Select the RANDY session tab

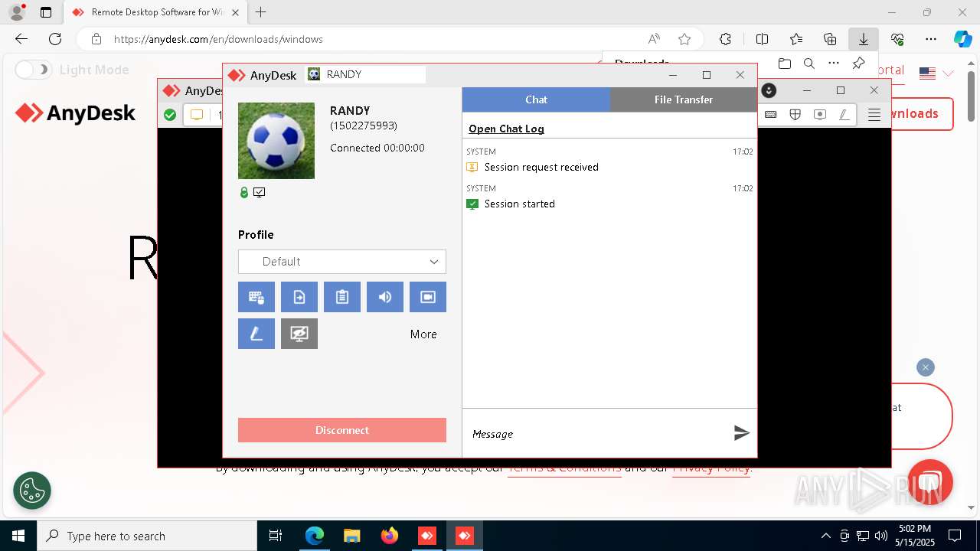[x=366, y=74]
